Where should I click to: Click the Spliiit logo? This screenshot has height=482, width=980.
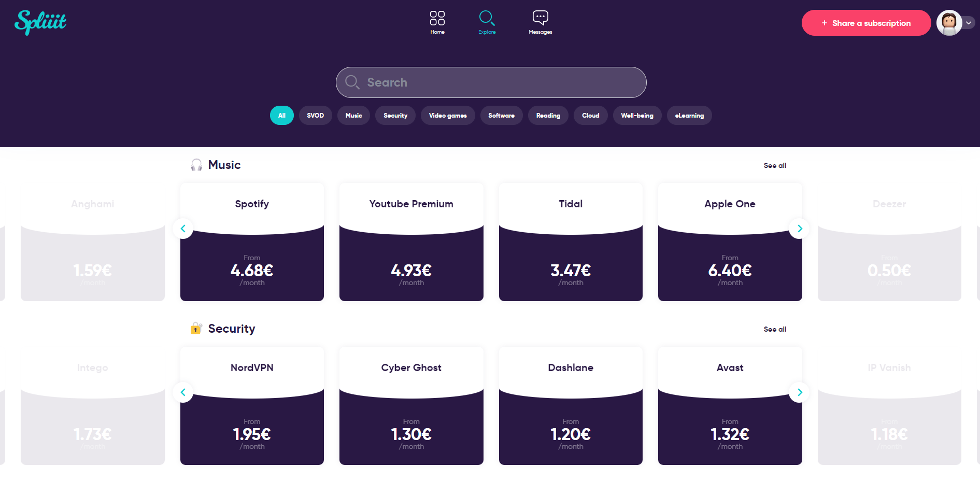tap(40, 22)
